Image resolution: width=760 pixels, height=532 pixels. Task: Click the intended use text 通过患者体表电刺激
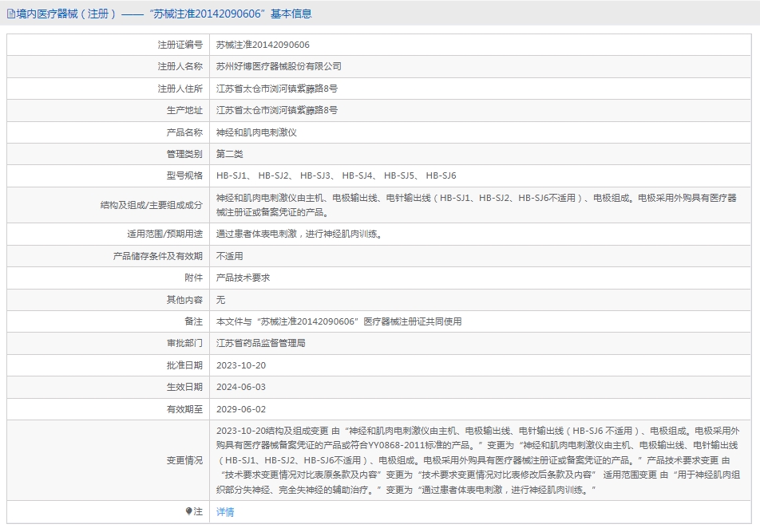pos(299,234)
